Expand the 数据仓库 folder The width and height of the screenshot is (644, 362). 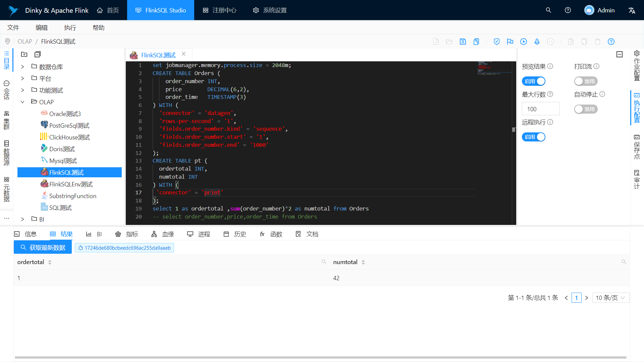[x=22, y=67]
